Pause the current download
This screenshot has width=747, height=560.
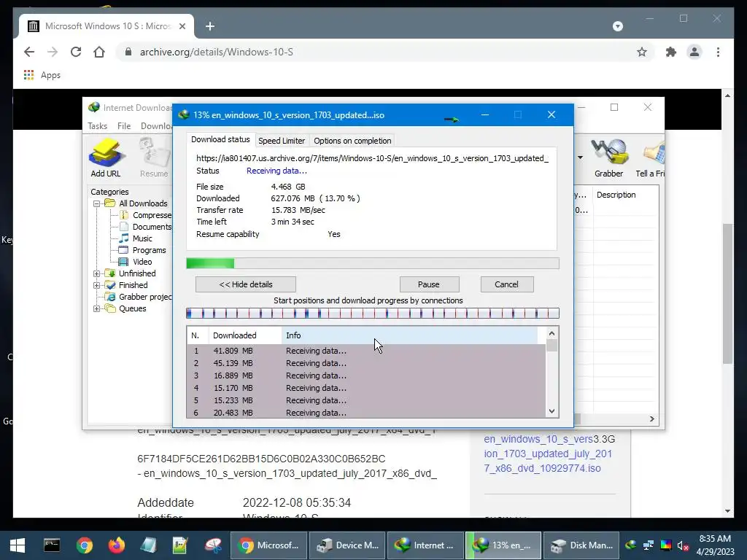tap(429, 284)
